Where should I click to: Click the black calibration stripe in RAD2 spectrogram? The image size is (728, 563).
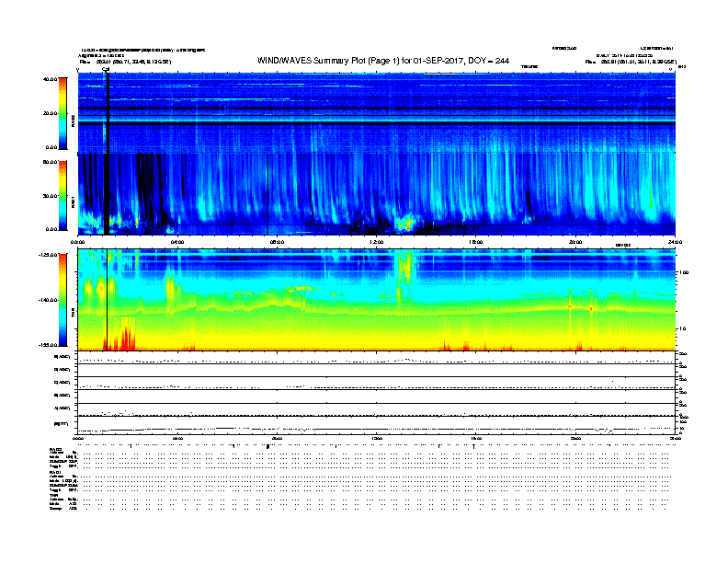click(108, 112)
